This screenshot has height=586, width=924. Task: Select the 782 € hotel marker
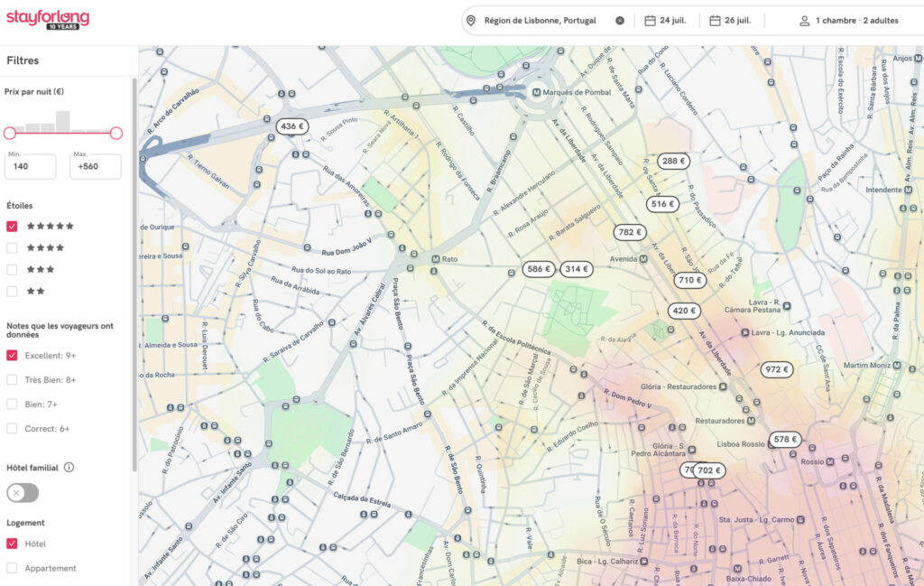(630, 232)
